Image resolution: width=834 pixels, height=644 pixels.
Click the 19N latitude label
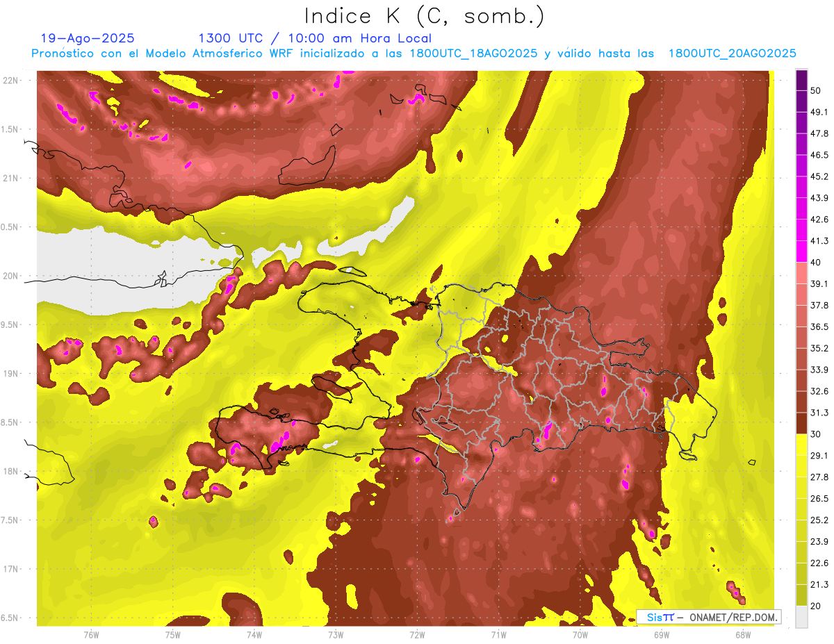coord(12,373)
